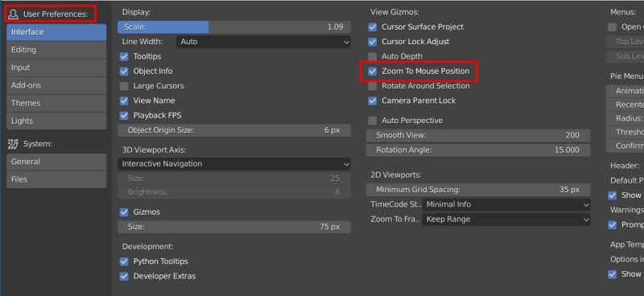The width and height of the screenshot is (644, 296).
Task: Open the Zoom To Frame dropdown
Action: [x=506, y=220]
